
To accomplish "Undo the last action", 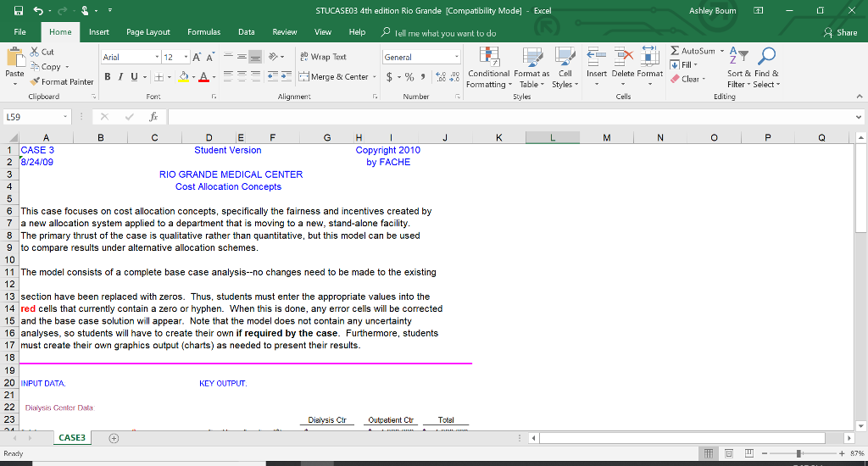I will tap(37, 10).
